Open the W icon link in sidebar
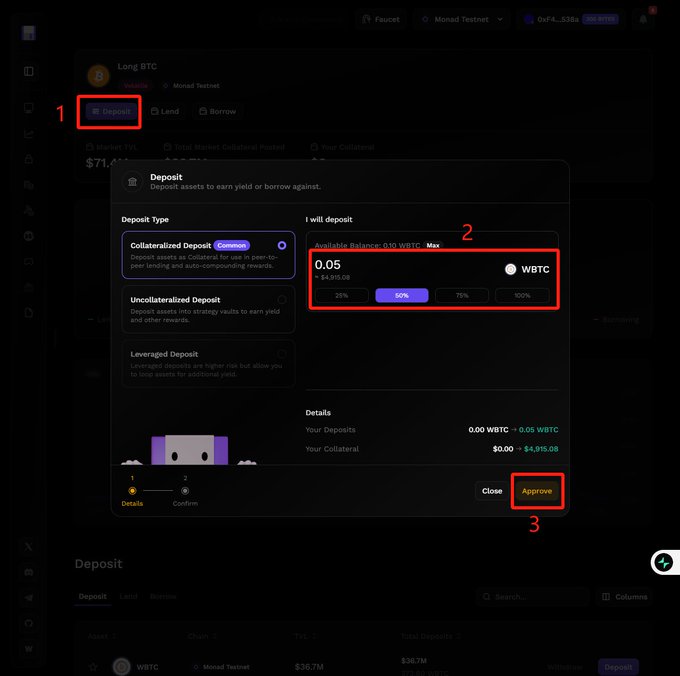 coord(29,649)
